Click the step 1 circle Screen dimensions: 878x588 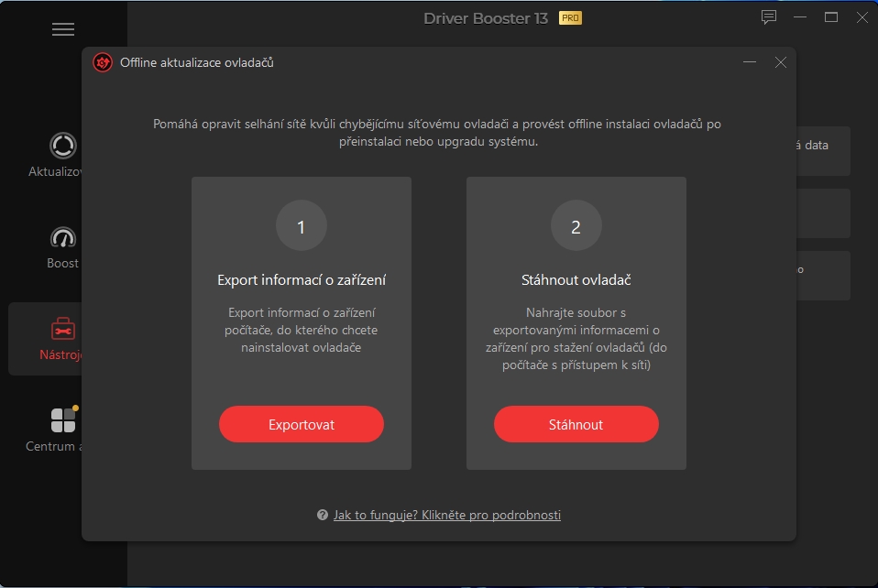pos(301,227)
